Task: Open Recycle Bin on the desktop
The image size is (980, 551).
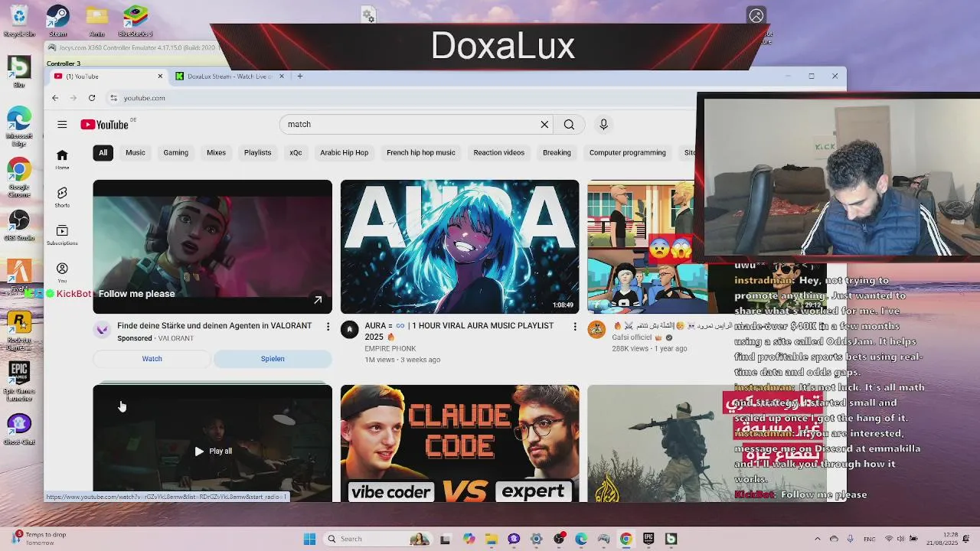Action: click(x=19, y=21)
